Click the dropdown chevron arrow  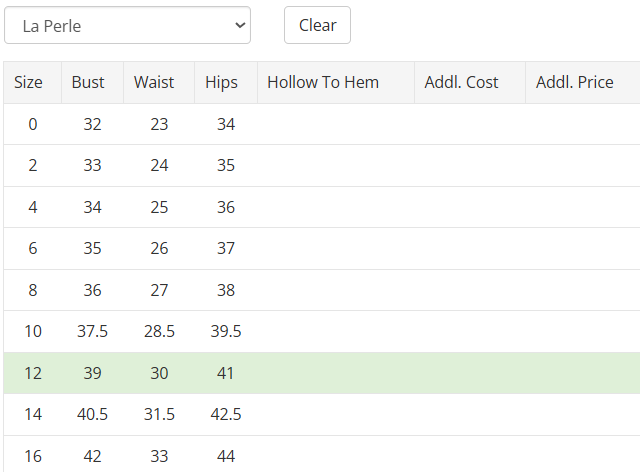pos(240,25)
